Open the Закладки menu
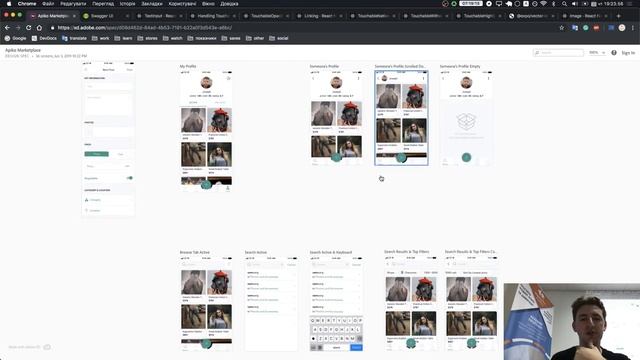The image size is (640, 360). (x=152, y=4)
